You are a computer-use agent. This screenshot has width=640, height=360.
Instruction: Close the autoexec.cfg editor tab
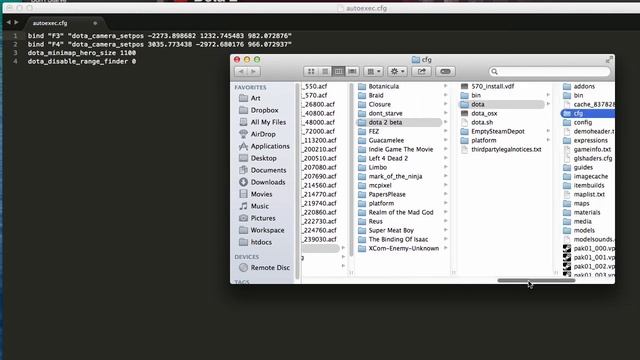95,23
